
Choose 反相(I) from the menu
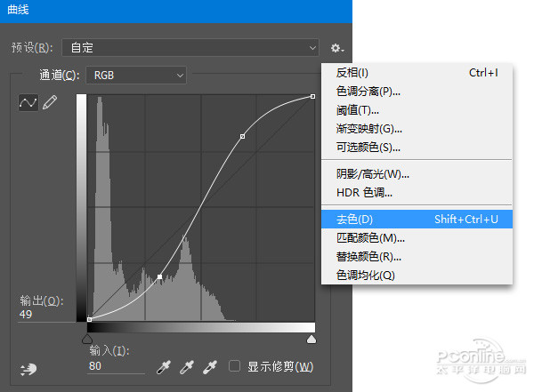click(417, 73)
